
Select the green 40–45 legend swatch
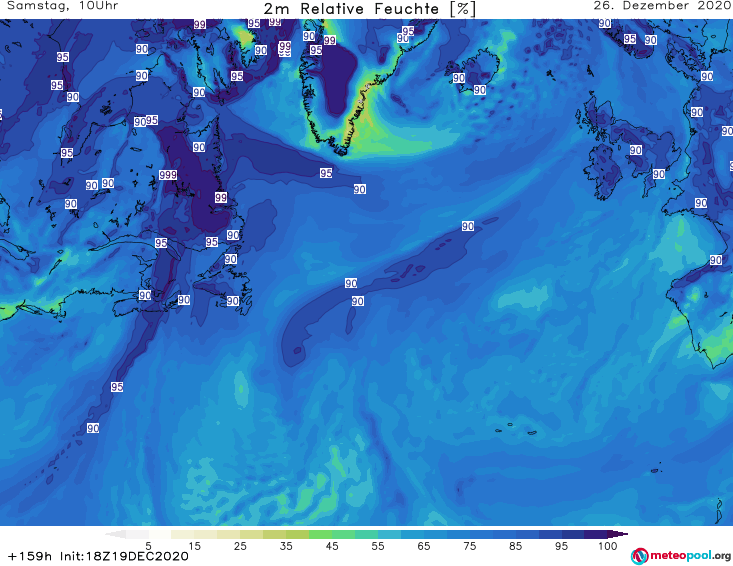[x=321, y=534]
